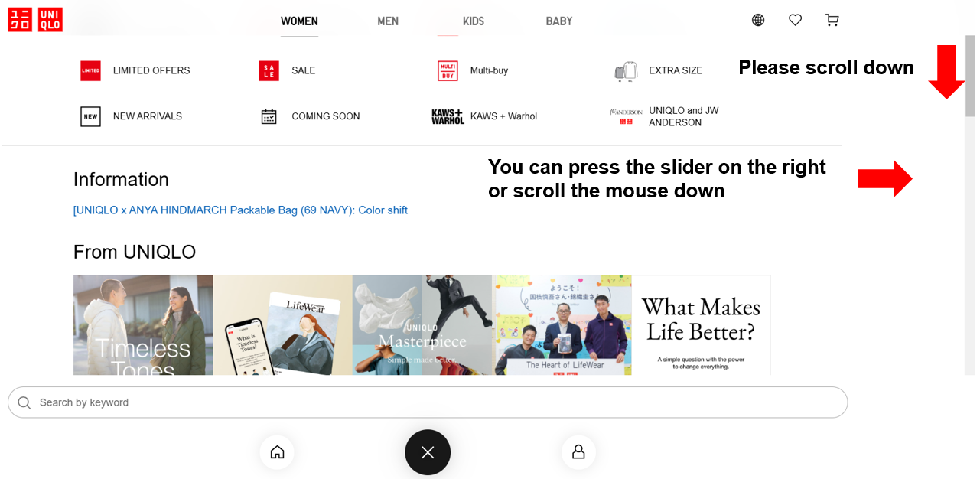Open the EXTRA SIZE category

coord(676,70)
